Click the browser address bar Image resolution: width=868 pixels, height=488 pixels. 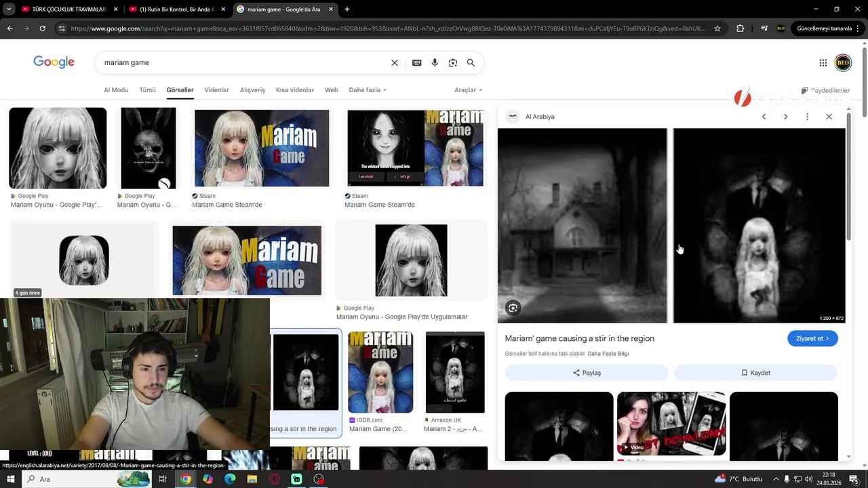point(387,28)
